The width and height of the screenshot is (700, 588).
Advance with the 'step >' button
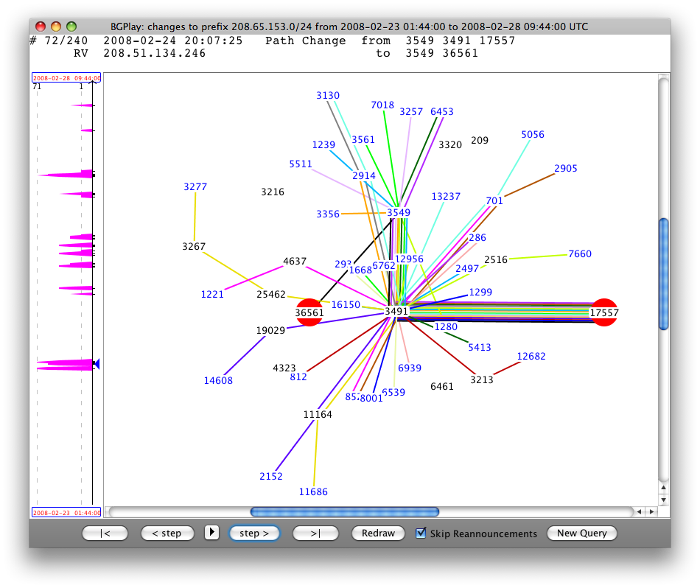click(x=254, y=533)
